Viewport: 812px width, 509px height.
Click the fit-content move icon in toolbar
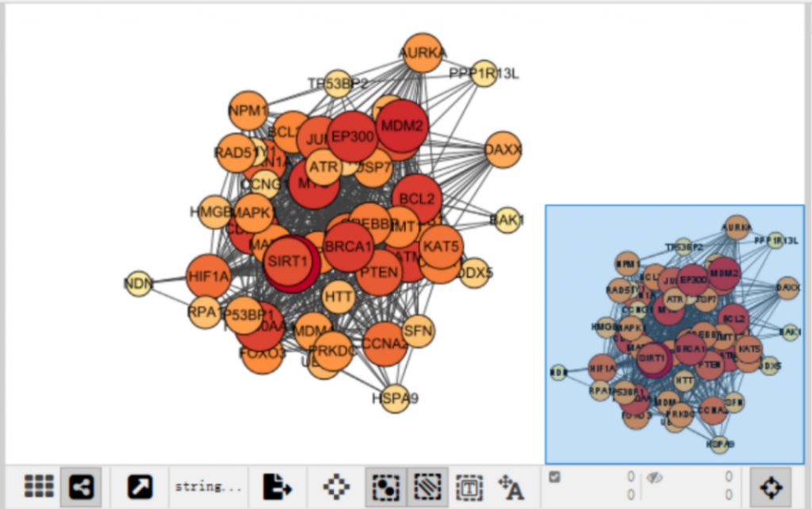[336, 486]
